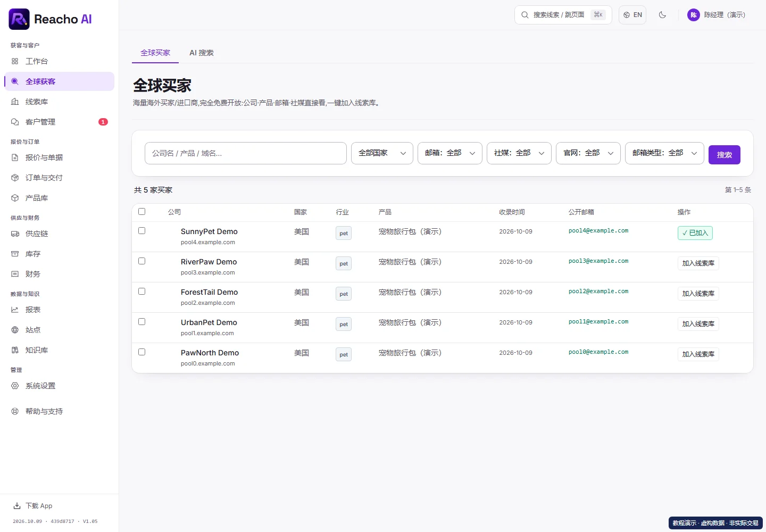Open 线索库 via its sidebar icon
This screenshot has width=766, height=532.
(x=15, y=102)
